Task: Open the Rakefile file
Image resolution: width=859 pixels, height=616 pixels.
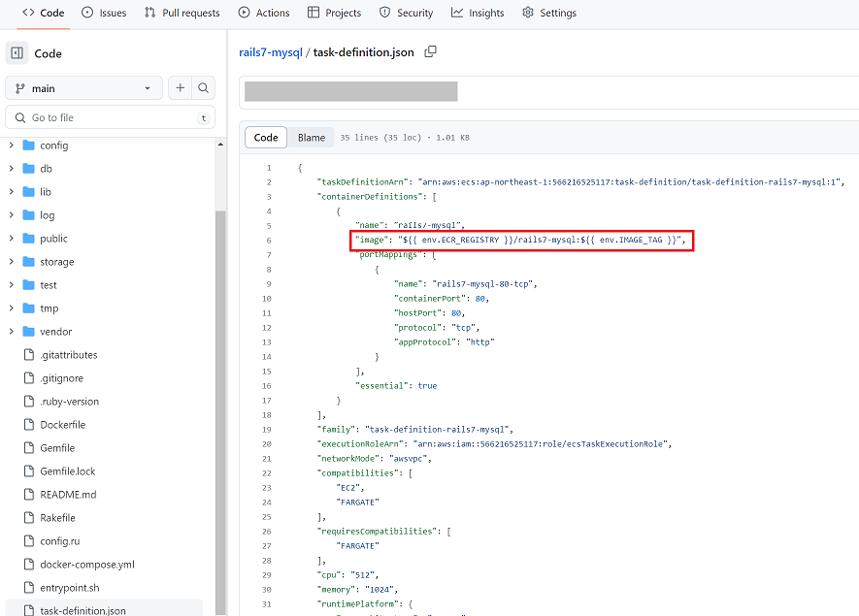Action: coord(57,518)
